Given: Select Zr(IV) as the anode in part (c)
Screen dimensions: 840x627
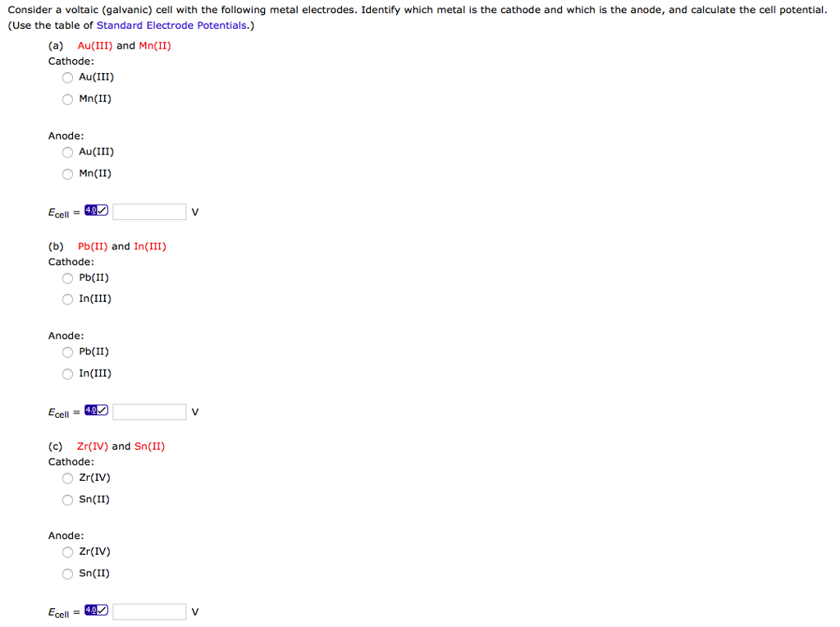Looking at the screenshot, I should click(x=67, y=552).
